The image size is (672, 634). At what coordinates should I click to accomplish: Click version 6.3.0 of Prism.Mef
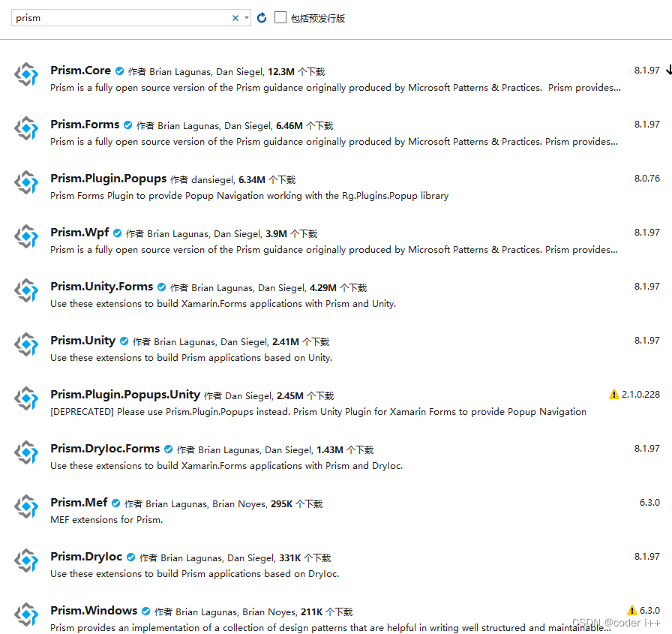click(x=649, y=503)
